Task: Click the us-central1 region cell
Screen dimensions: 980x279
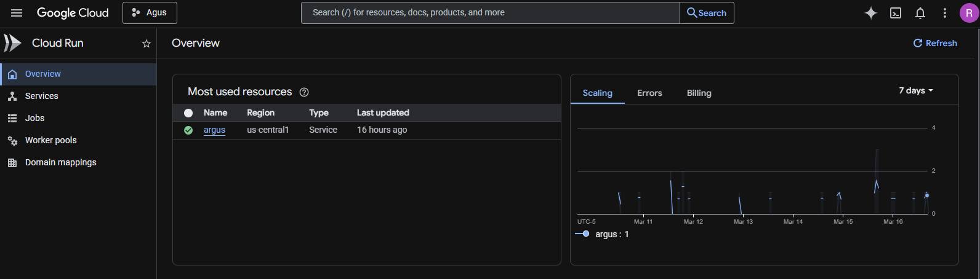Action: pyautogui.click(x=268, y=130)
